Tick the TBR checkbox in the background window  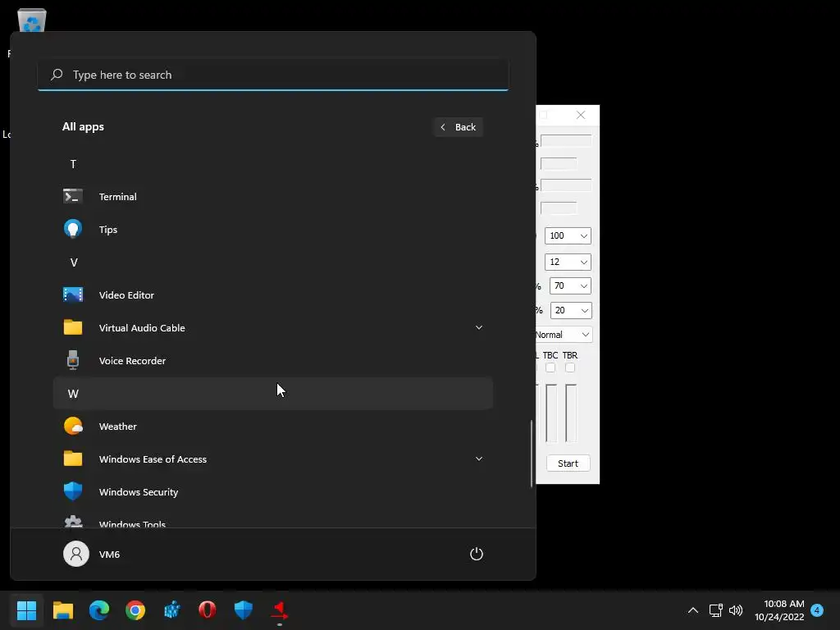[570, 367]
